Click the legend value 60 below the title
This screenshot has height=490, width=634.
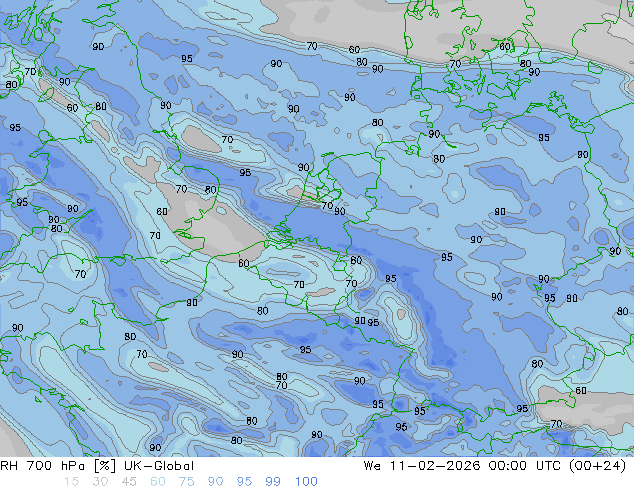point(158,482)
